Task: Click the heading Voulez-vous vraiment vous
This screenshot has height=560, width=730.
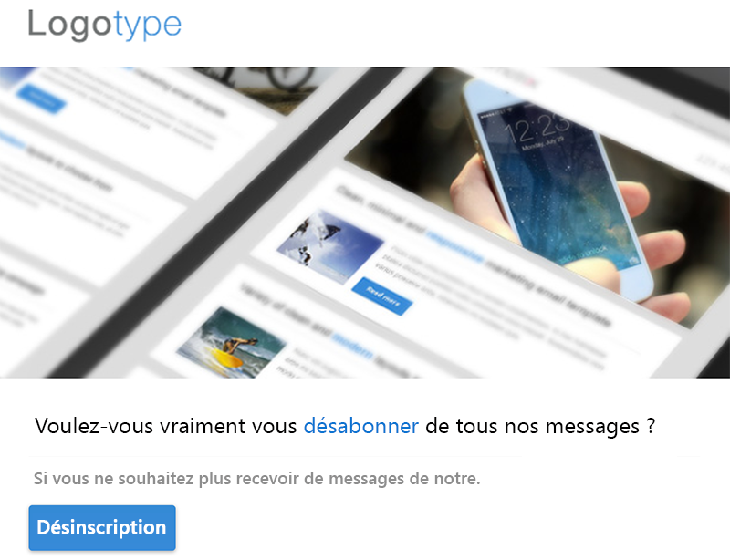Action: coord(166,426)
